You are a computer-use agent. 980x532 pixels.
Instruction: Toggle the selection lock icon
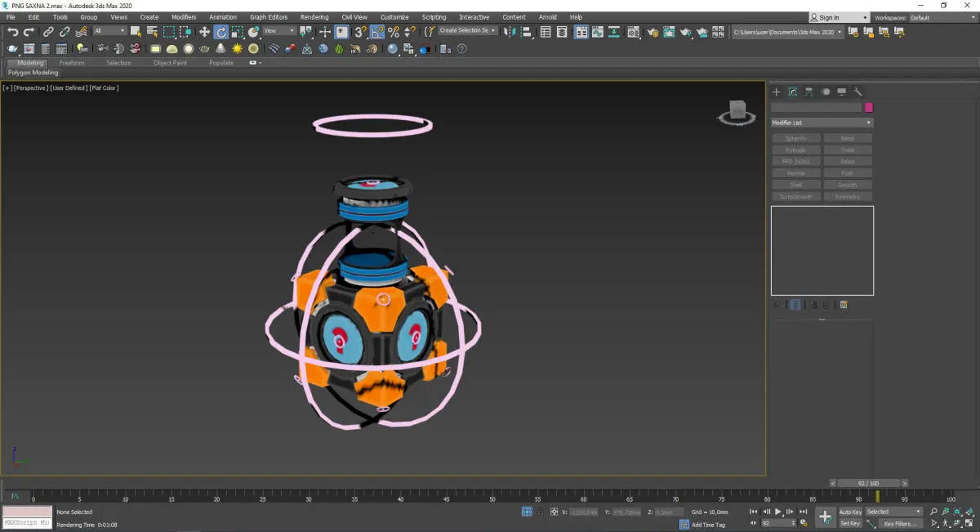pyautogui.click(x=541, y=512)
